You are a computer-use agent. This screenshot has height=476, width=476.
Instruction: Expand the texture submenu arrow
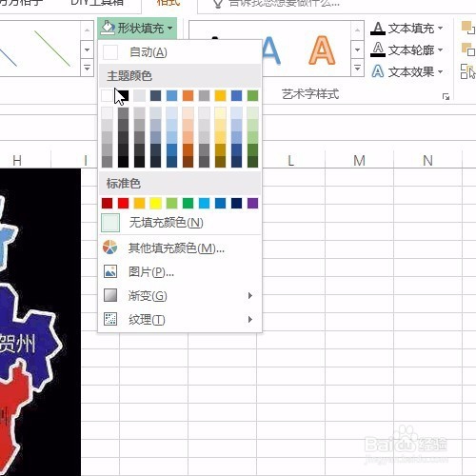click(250, 319)
